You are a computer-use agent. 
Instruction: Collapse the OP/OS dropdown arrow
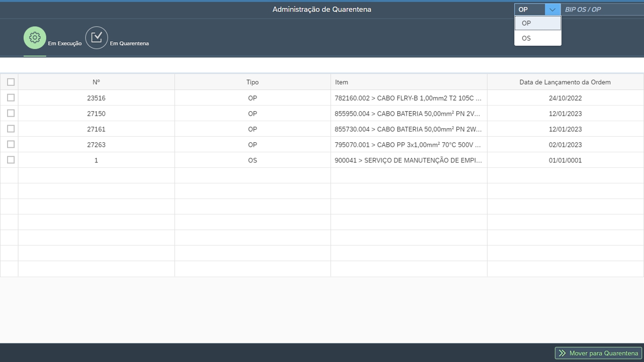pyautogui.click(x=552, y=10)
